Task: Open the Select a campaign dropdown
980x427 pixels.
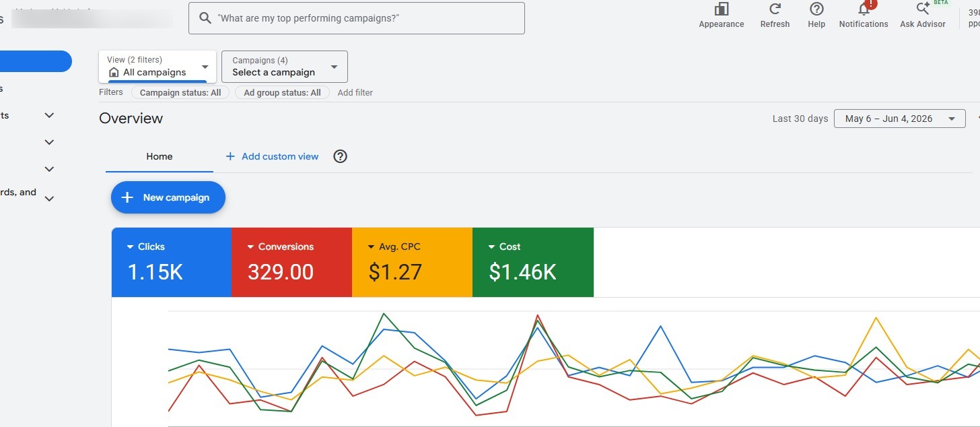Action: coord(285,67)
